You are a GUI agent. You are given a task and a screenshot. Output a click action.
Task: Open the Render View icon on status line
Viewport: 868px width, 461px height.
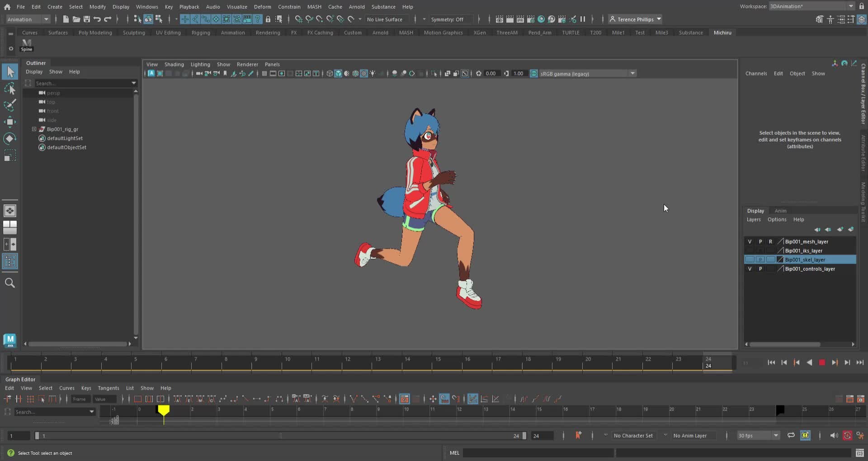[x=500, y=19]
